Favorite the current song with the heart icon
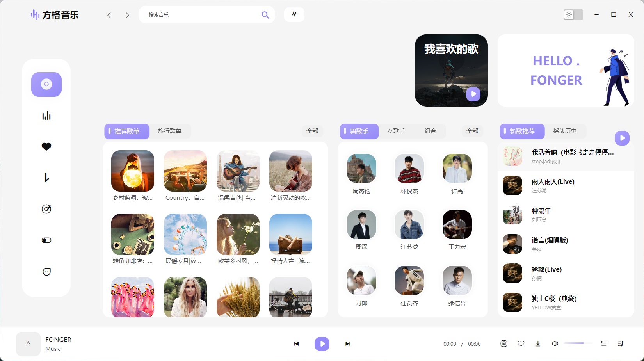 pos(521,344)
